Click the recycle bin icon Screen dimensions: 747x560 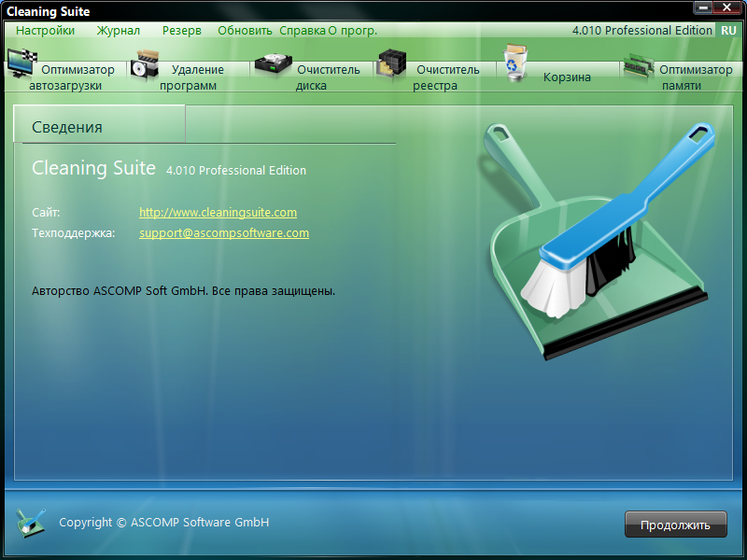pos(515,62)
